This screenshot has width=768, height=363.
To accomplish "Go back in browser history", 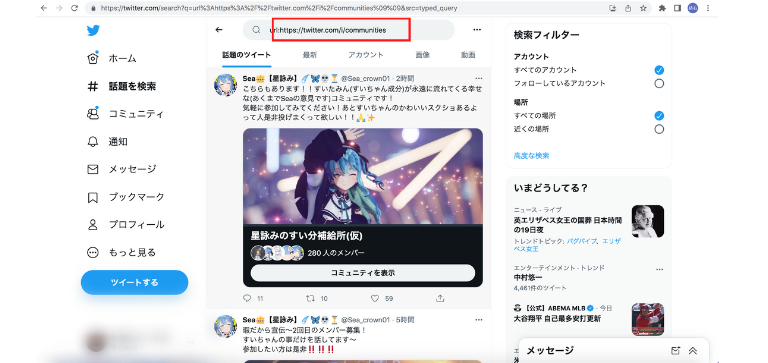I will coord(44,8).
